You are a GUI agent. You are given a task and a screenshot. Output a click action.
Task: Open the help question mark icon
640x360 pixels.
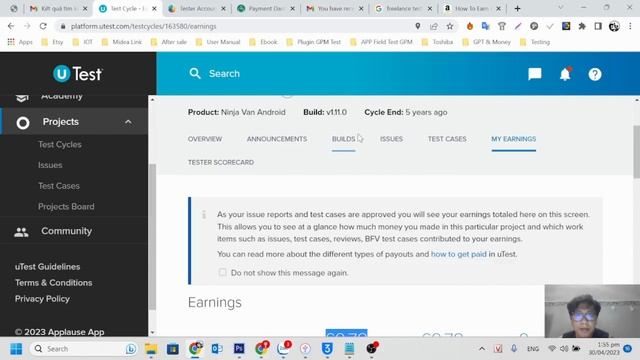coord(595,74)
